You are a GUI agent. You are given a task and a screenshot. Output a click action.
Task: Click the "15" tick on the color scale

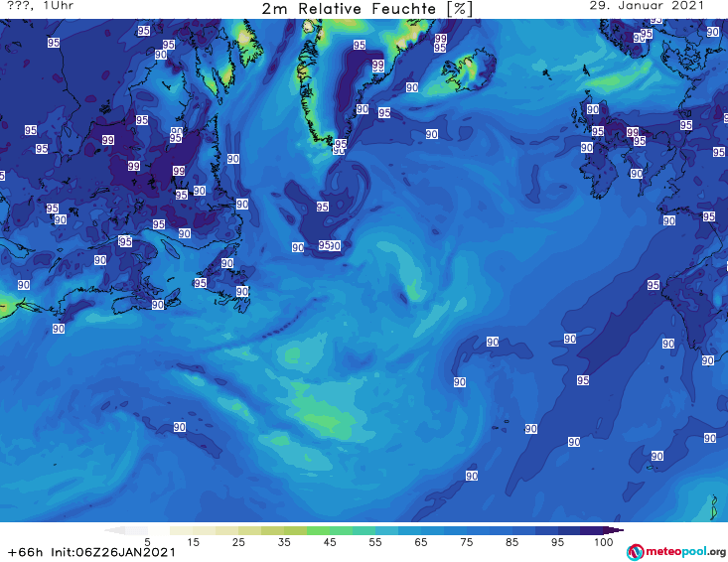[x=193, y=542]
